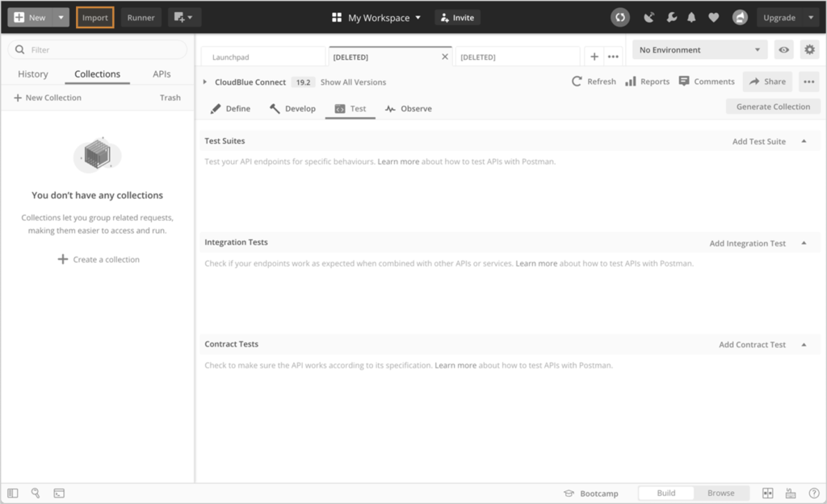
Task: Refresh the API view
Action: (x=594, y=82)
